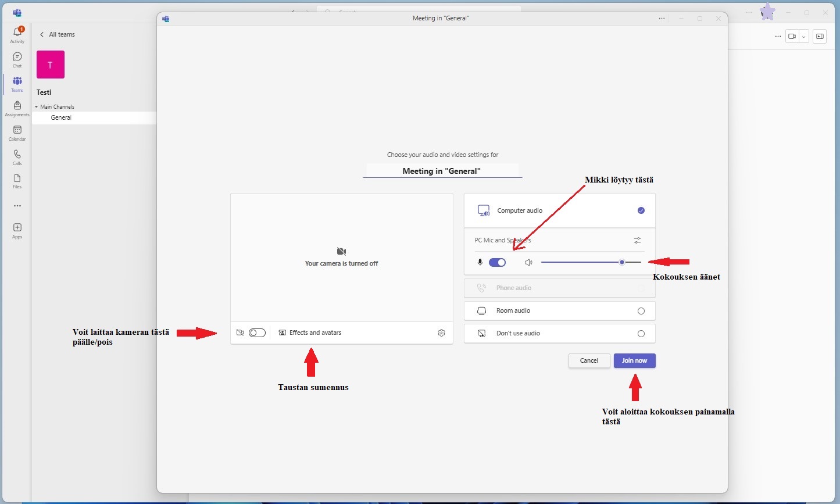Select the Room audio option
This screenshot has width=840, height=504.
[641, 311]
